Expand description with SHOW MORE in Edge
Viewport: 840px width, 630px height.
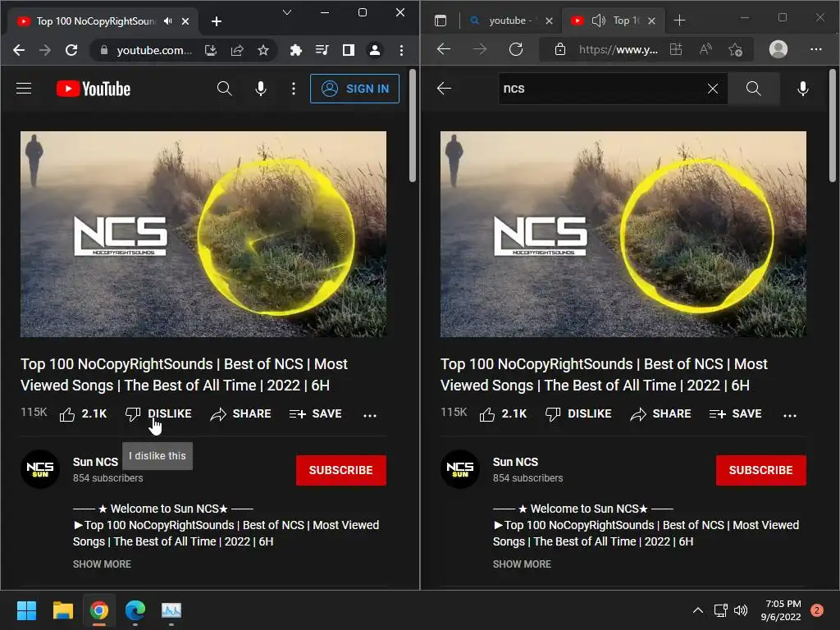pos(522,564)
